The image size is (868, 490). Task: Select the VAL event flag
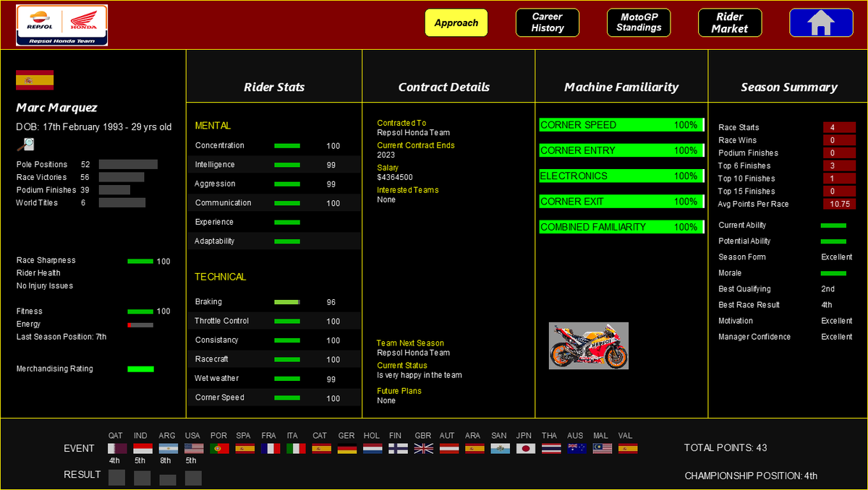(628, 448)
